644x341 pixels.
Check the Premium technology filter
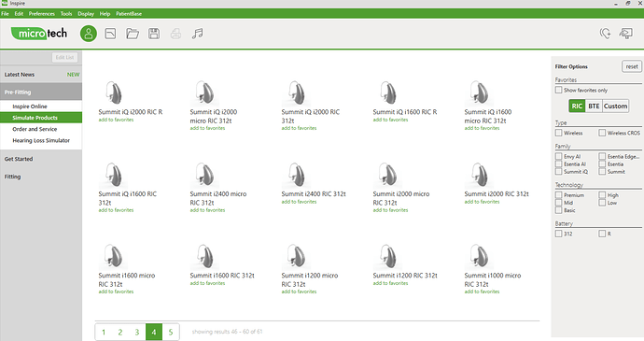pos(558,195)
